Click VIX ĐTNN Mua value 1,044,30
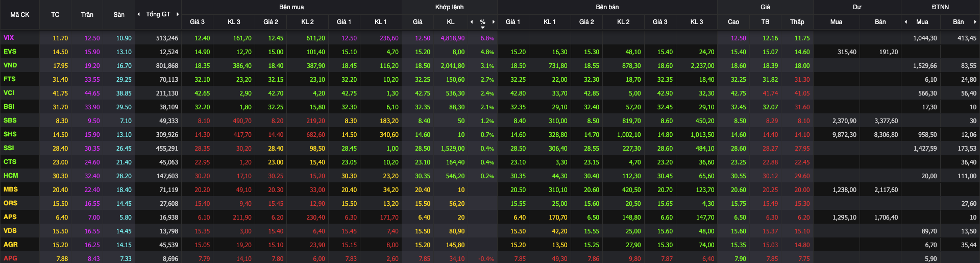The width and height of the screenshot is (980, 263). (925, 38)
